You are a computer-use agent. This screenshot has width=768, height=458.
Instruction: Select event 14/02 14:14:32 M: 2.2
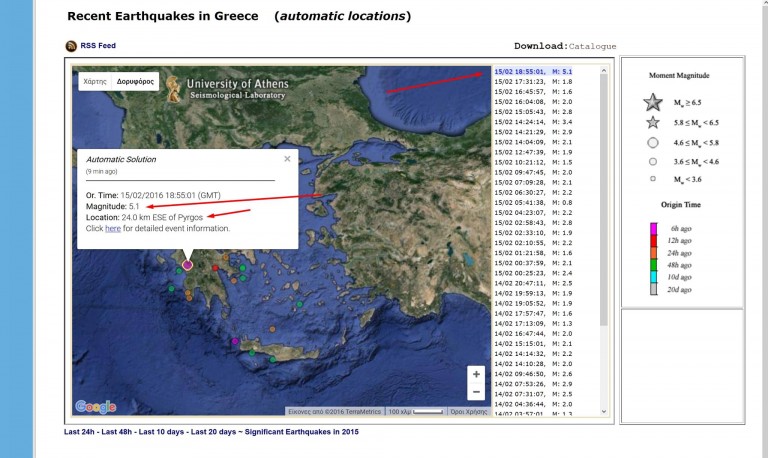(x=533, y=354)
